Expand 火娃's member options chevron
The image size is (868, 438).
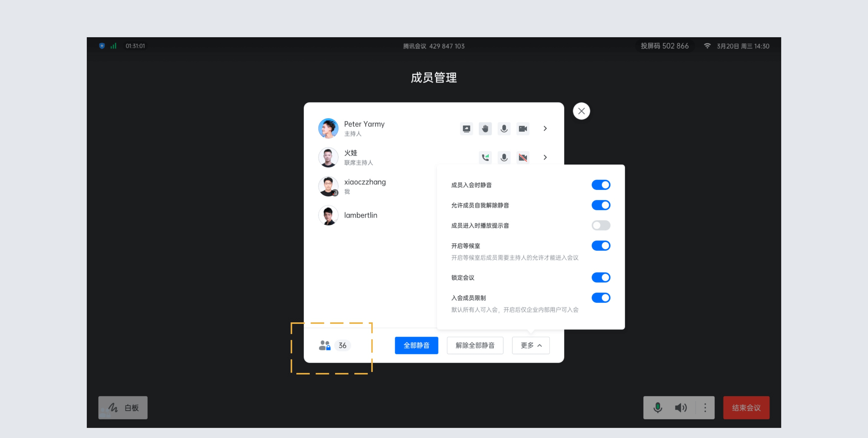pyautogui.click(x=545, y=158)
